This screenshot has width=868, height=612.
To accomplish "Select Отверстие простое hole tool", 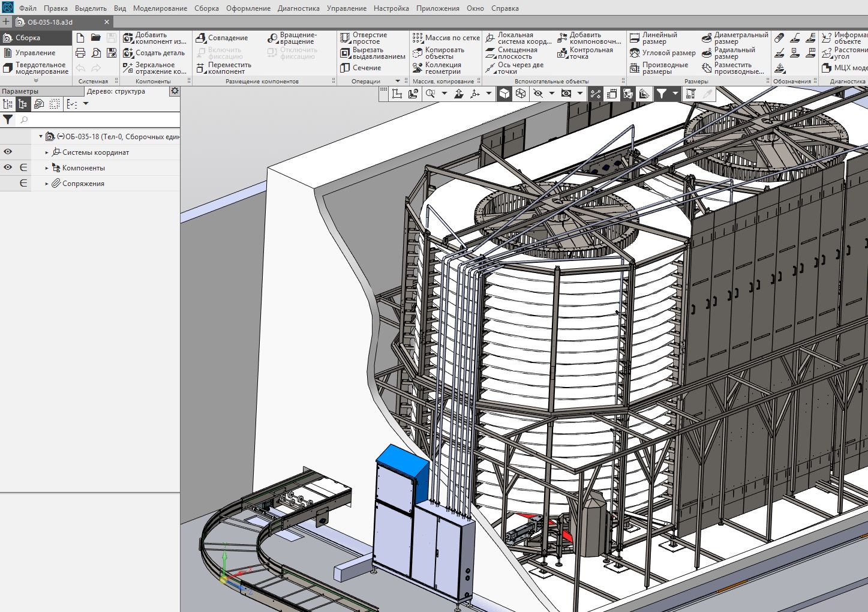I will [364, 38].
